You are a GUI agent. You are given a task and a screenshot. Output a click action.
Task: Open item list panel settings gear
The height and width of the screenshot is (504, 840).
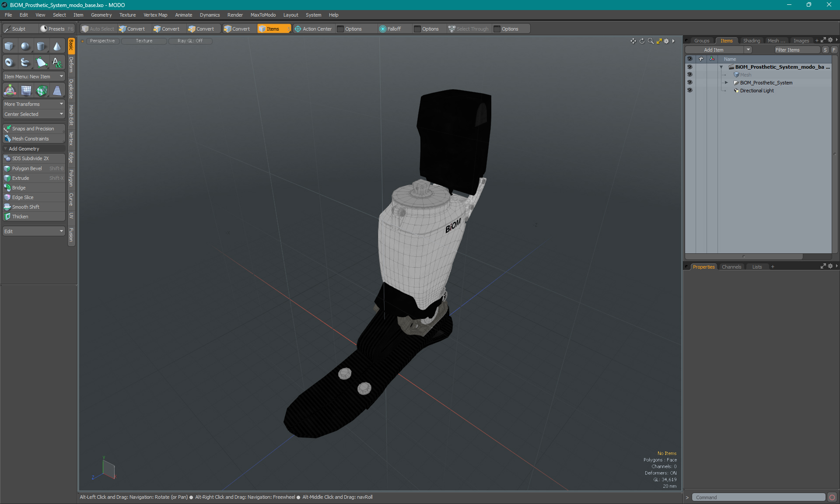830,40
